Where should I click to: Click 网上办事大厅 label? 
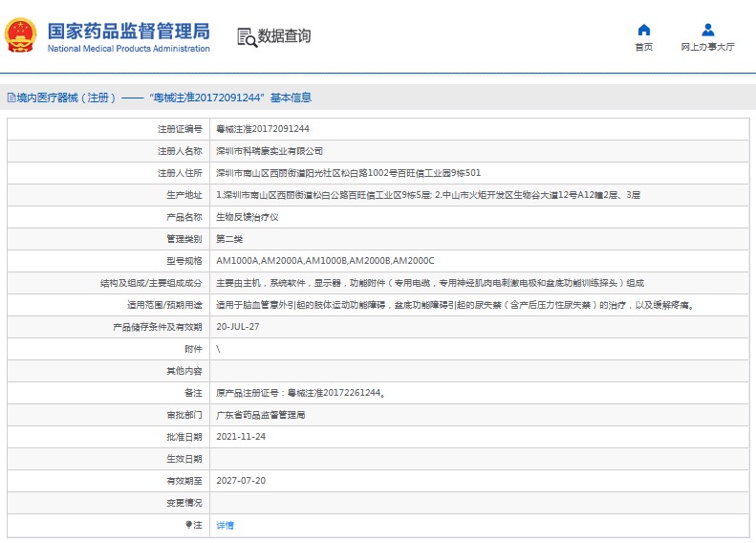coord(708,47)
